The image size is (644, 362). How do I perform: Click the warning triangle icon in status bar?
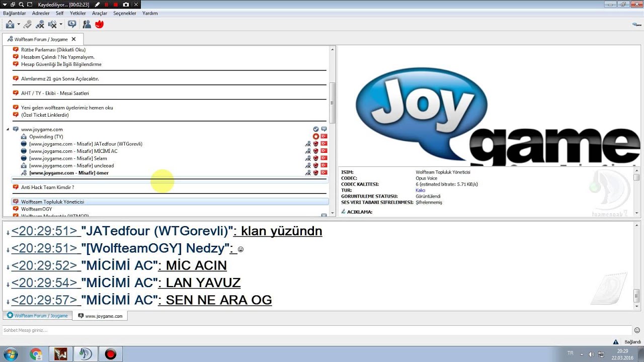pyautogui.click(x=616, y=342)
